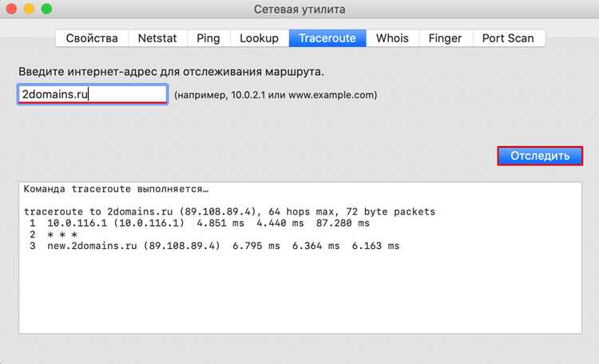Switch to the Свойства tab
599x364 pixels.
(92, 38)
